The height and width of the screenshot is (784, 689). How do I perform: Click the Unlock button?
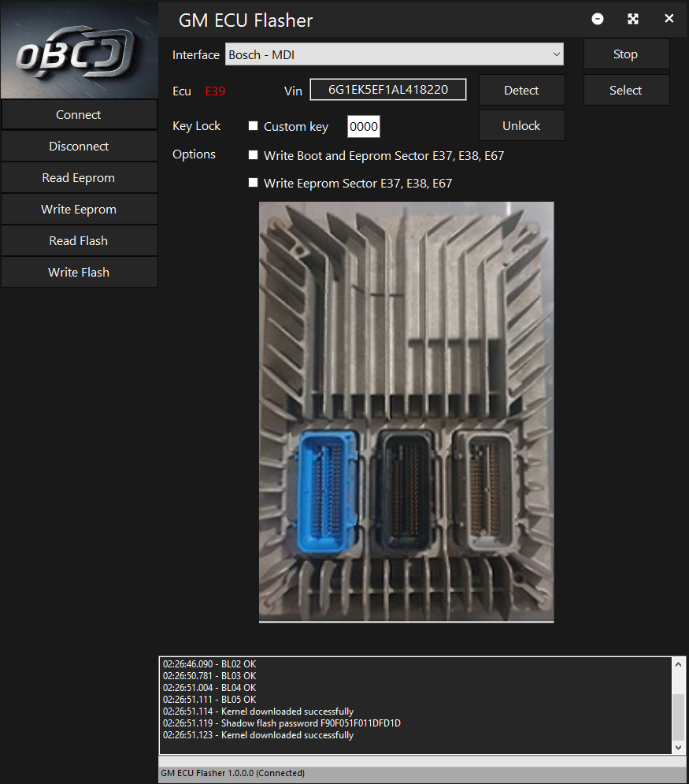point(521,125)
